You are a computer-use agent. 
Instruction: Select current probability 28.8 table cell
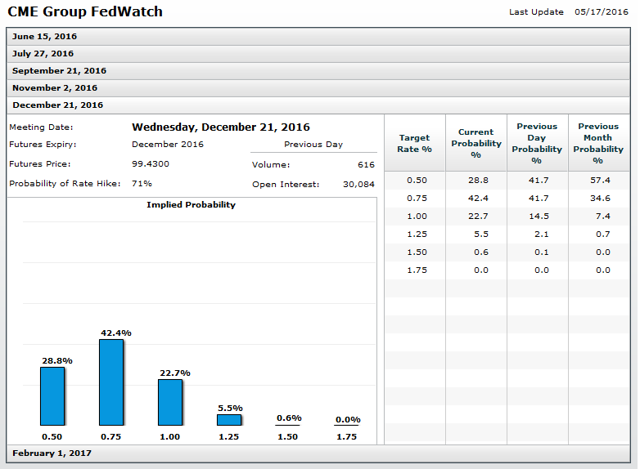pyautogui.click(x=478, y=180)
